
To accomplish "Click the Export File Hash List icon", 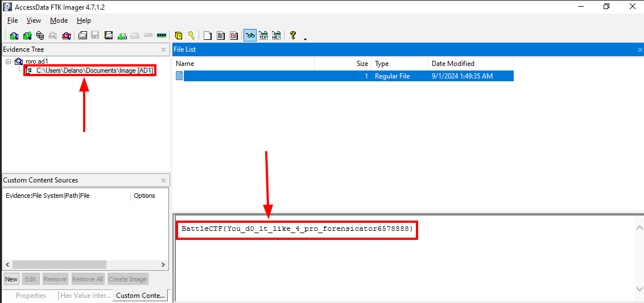I will [x=221, y=36].
